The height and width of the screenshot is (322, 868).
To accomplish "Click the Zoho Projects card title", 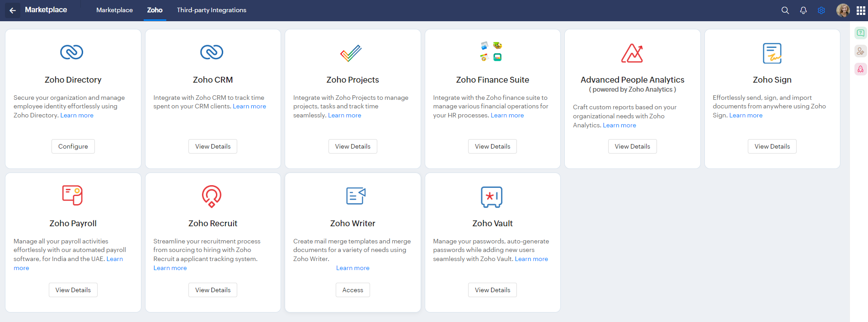I will point(353,79).
